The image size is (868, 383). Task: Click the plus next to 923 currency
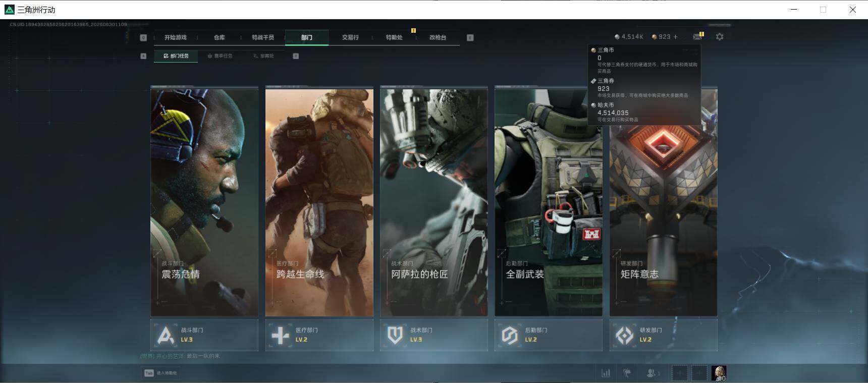[x=675, y=37]
